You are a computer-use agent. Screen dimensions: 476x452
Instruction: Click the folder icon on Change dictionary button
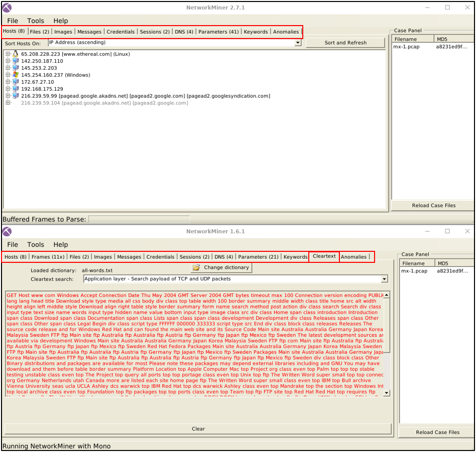(196, 267)
